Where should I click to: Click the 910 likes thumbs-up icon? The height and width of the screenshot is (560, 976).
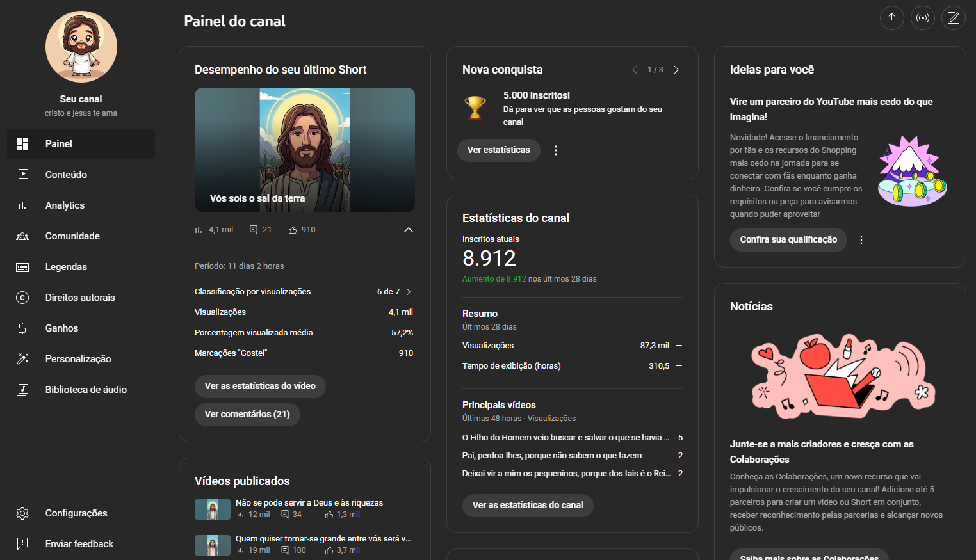tap(293, 230)
